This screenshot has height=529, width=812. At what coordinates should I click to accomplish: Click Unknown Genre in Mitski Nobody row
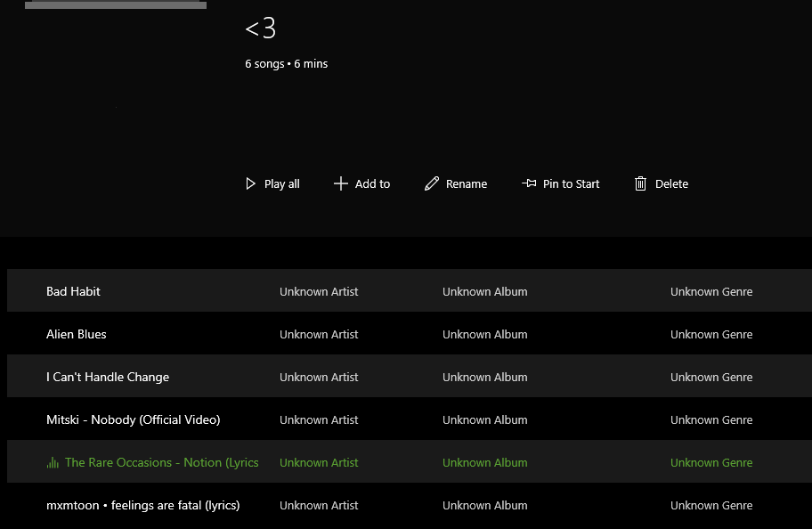(711, 420)
